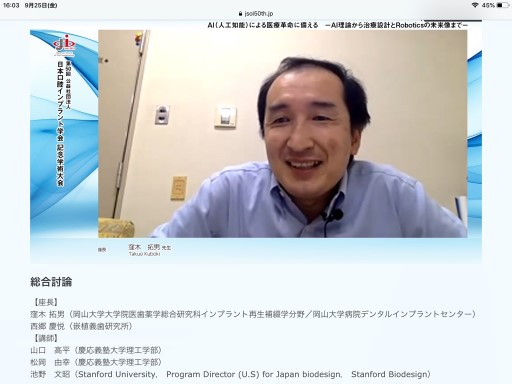This screenshot has height=384, width=512.
Task: Click the 山口 高平 lecturer entry
Action: [x=96, y=350]
